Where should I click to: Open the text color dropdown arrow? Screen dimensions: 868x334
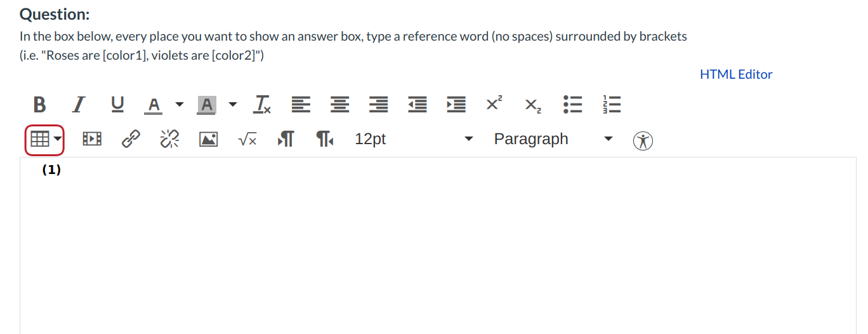click(x=179, y=104)
